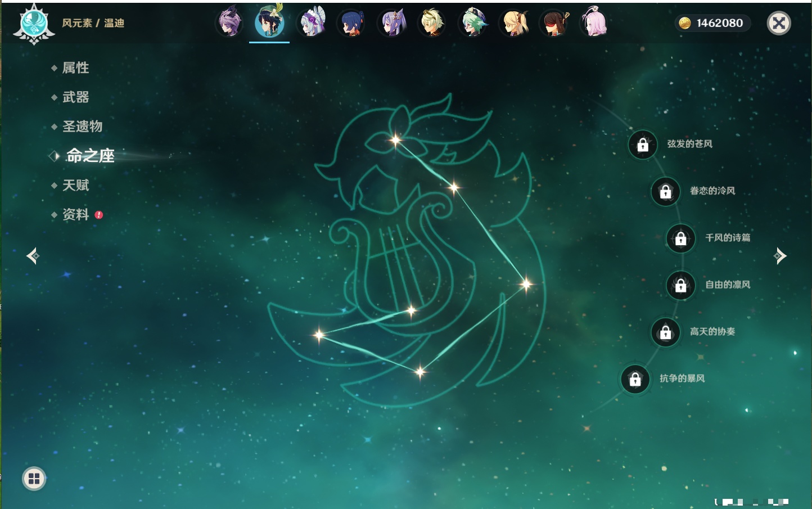Viewport: 812px width, 509px height.
Task: Open constellation label 千风的诗篇
Action: pos(728,237)
